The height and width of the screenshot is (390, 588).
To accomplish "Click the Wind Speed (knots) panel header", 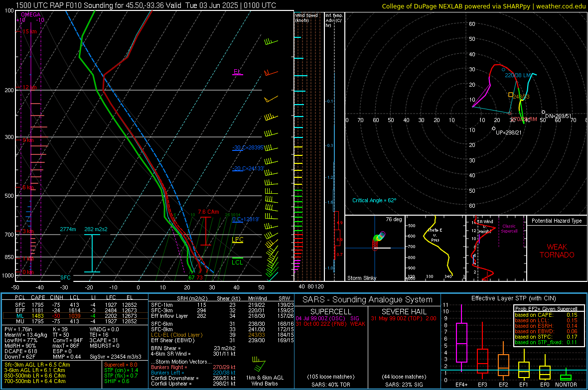I will (x=306, y=17).
